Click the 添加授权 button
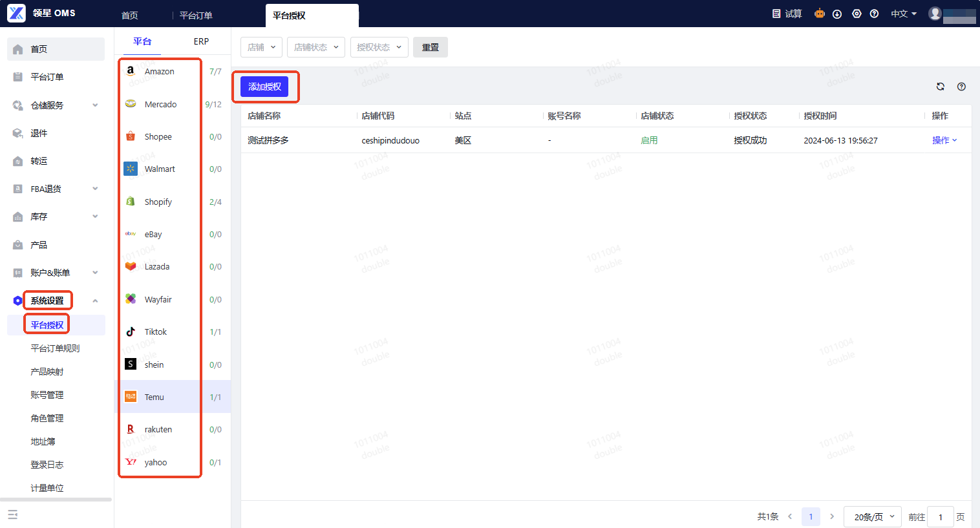 (x=264, y=87)
